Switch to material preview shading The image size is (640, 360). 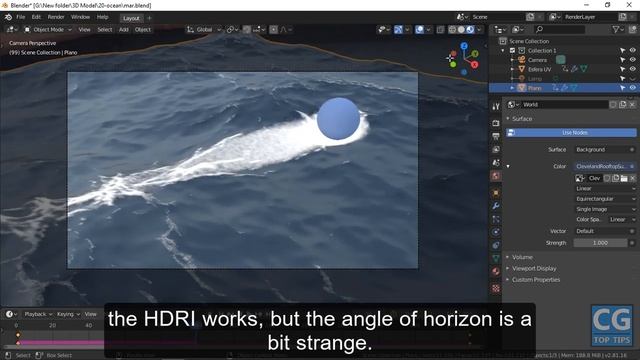(x=470, y=29)
